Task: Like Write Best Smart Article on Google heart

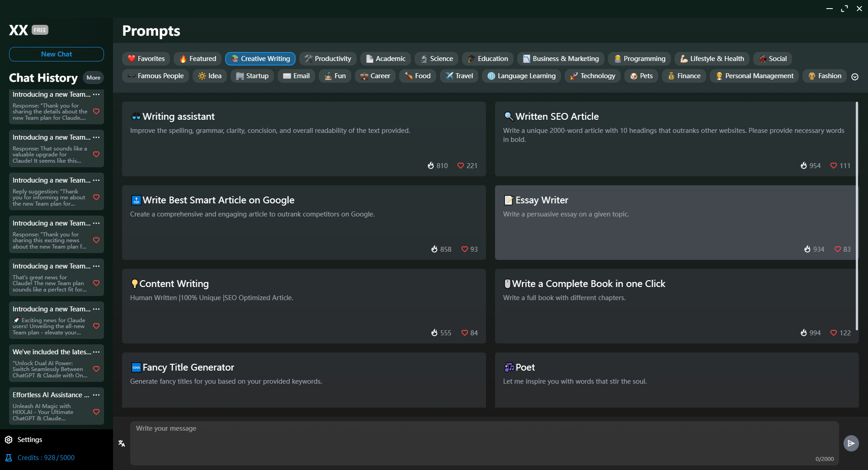Action: point(464,249)
